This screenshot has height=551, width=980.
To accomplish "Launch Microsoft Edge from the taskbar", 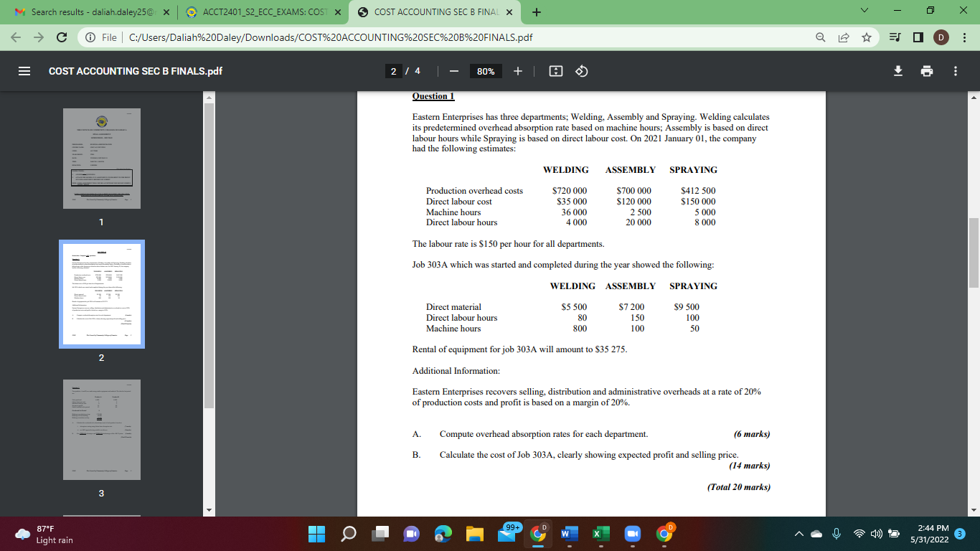I will pyautogui.click(x=443, y=534).
